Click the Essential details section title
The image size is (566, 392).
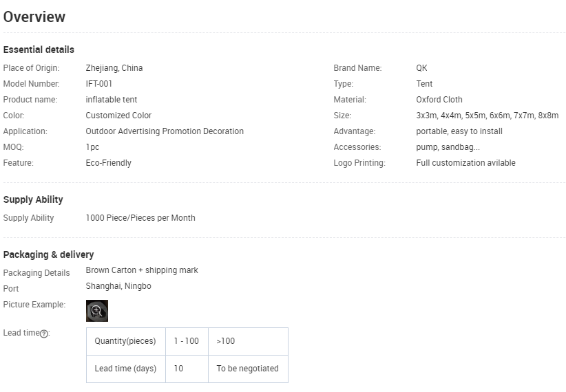coord(39,50)
